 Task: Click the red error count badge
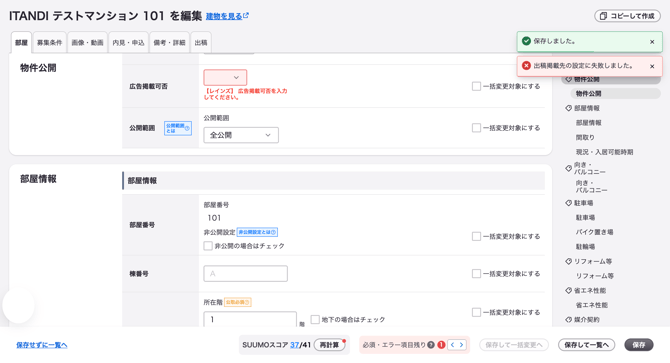coord(441,345)
